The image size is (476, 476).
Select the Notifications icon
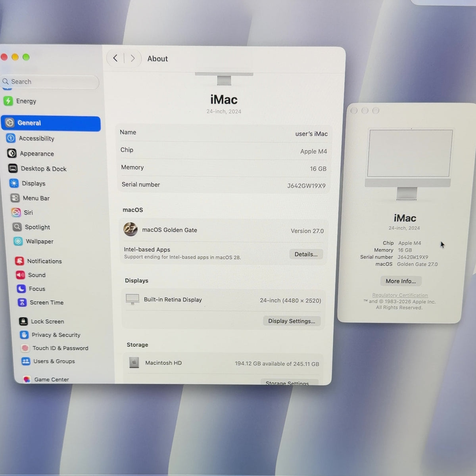coord(19,261)
